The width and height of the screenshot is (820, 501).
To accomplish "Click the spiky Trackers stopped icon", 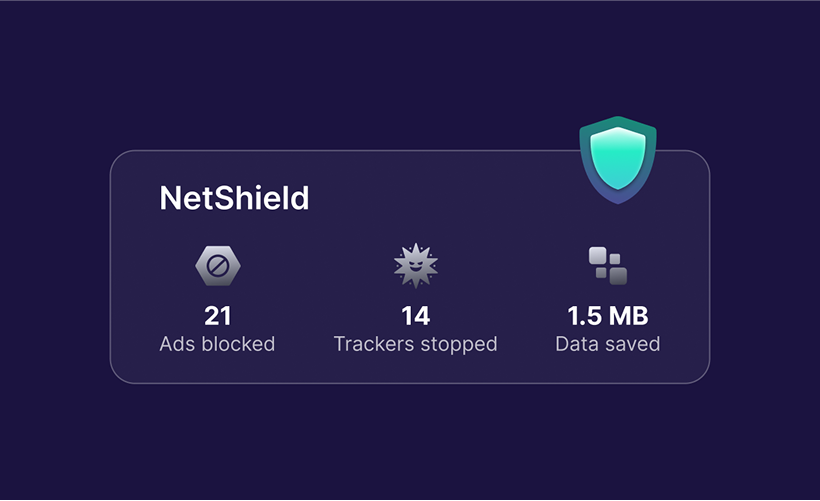I will pyautogui.click(x=415, y=266).
